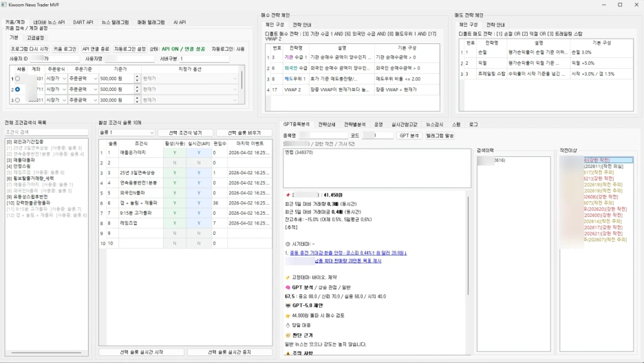Switch to the 전략별분석 tab

[x=355, y=124]
